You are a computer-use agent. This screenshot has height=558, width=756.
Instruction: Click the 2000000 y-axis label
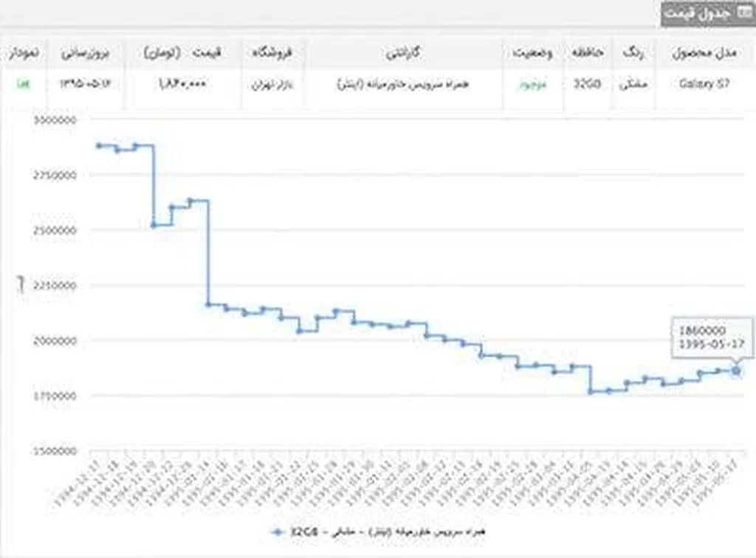pos(56,340)
